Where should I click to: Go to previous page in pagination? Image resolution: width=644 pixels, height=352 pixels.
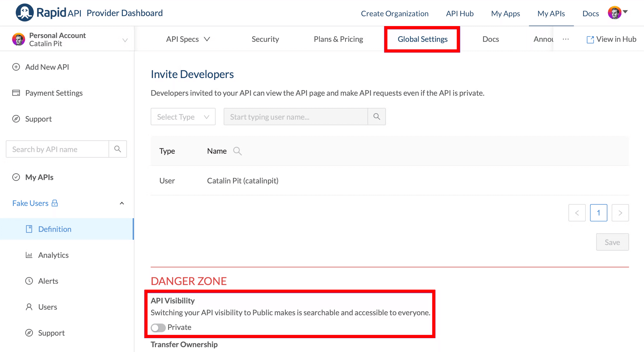point(577,213)
